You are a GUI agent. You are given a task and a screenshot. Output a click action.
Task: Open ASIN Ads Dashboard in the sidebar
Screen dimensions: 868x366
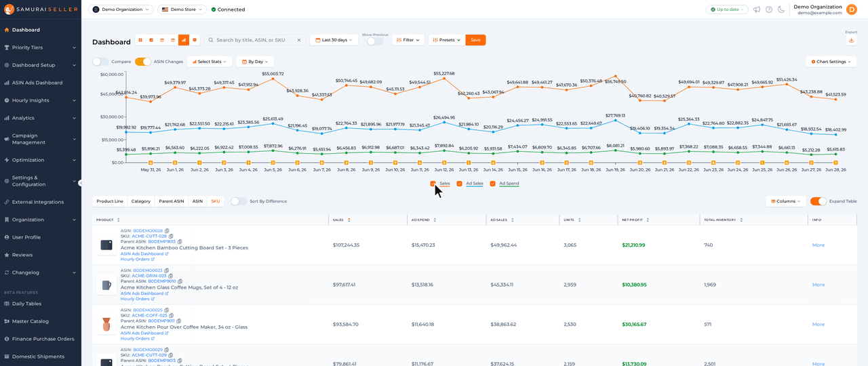coord(41,83)
